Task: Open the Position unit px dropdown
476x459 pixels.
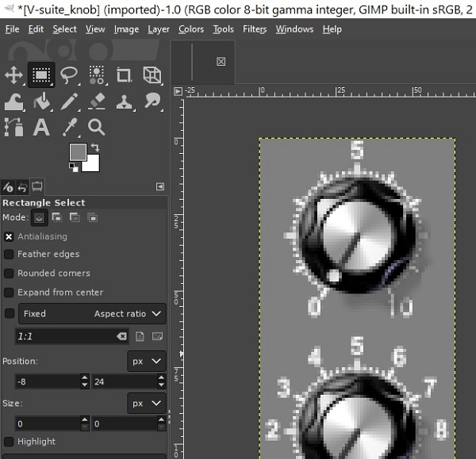Action: [x=146, y=361]
